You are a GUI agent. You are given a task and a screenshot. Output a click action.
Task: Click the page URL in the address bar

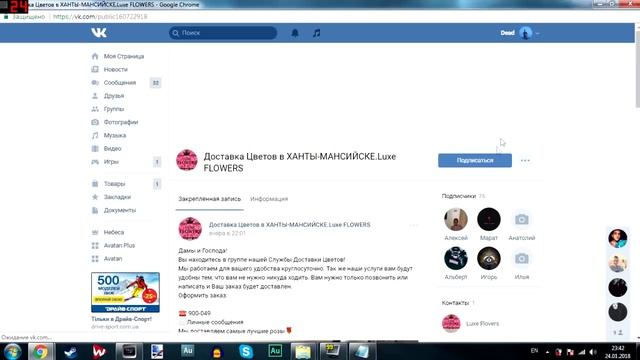[x=100, y=17]
